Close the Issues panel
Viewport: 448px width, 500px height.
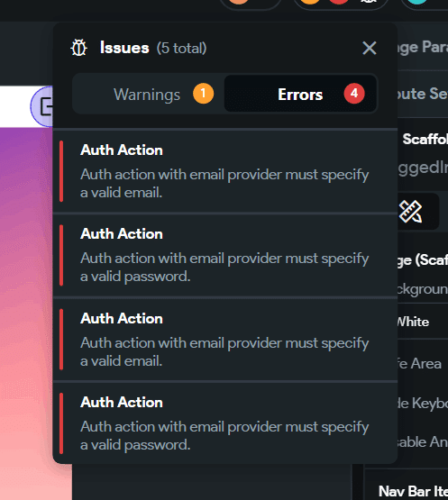coord(370,48)
